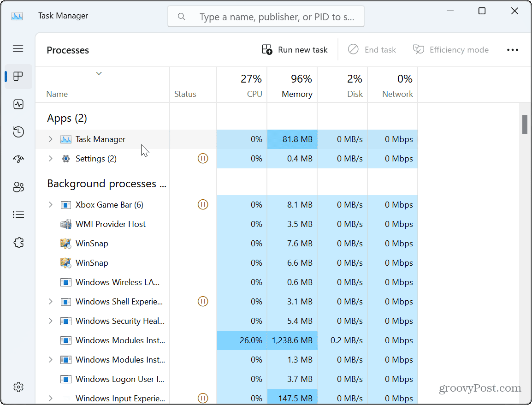Open Task Manager settings gear
The height and width of the screenshot is (405, 532).
point(18,387)
